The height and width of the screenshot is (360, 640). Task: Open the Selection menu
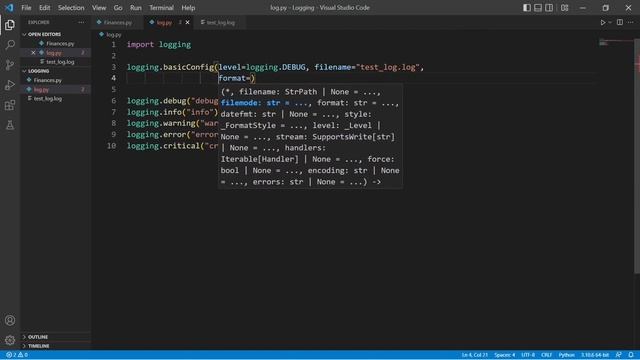point(71,8)
